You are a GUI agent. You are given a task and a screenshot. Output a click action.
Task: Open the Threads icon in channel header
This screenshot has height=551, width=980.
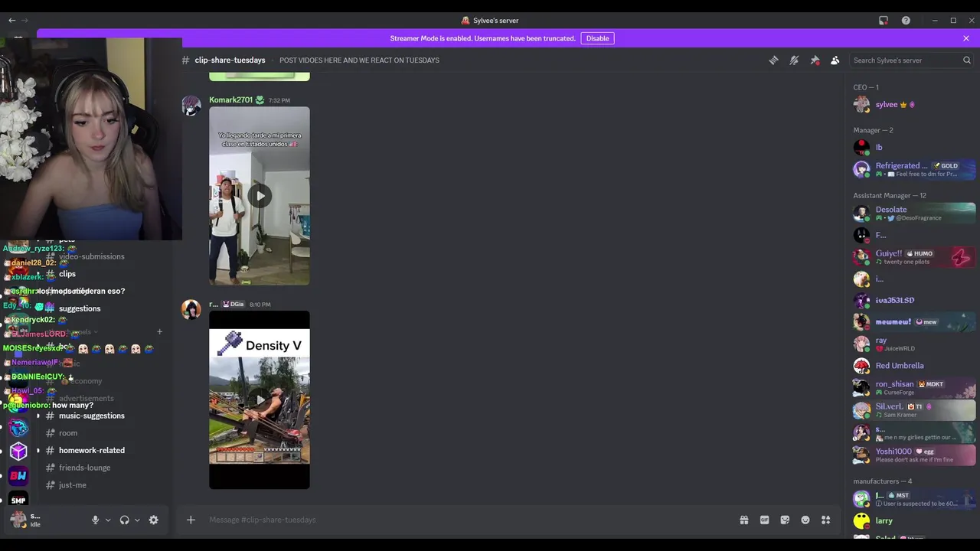pyautogui.click(x=773, y=60)
